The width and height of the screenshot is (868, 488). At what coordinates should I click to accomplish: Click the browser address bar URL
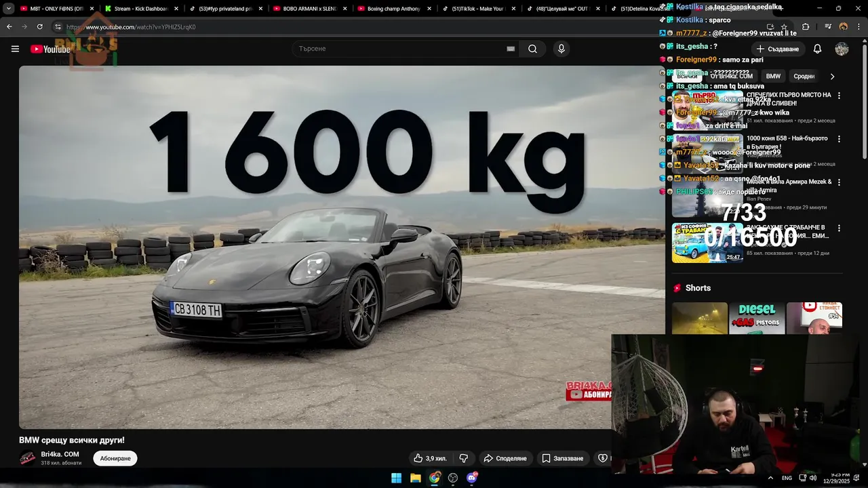[x=131, y=27]
